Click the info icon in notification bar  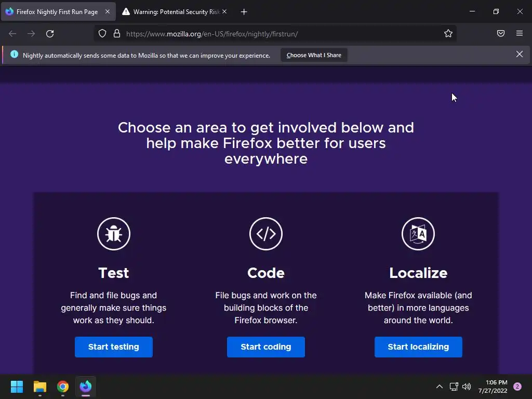click(x=14, y=54)
